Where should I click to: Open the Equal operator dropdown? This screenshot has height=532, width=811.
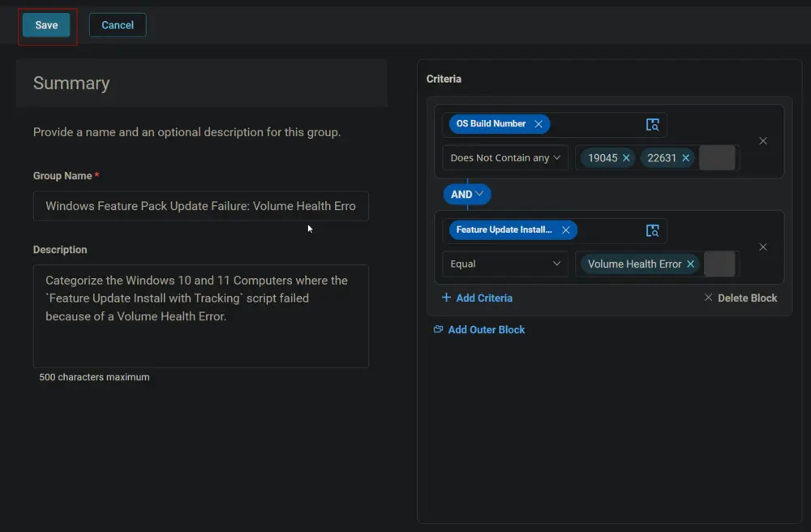pos(505,264)
